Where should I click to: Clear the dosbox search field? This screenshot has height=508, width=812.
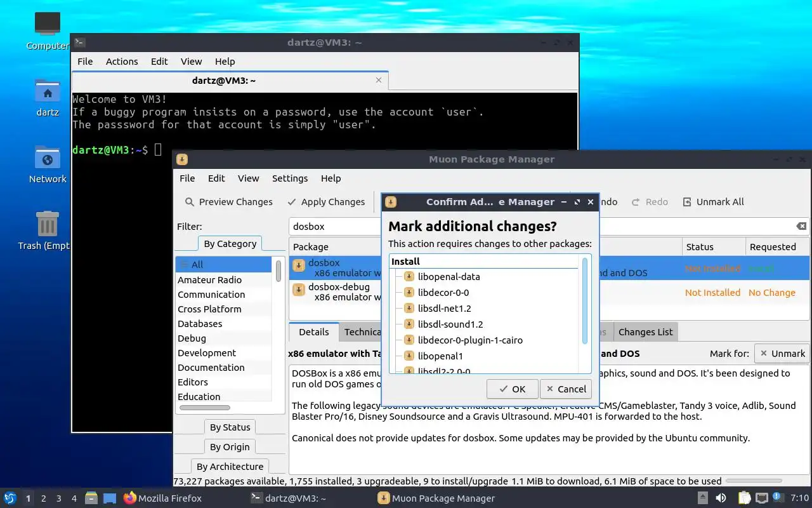point(801,227)
